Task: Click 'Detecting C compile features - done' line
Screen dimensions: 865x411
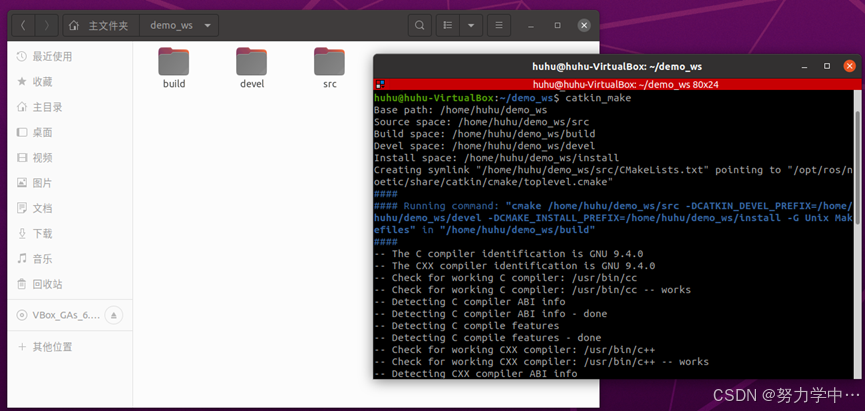Action: [488, 338]
